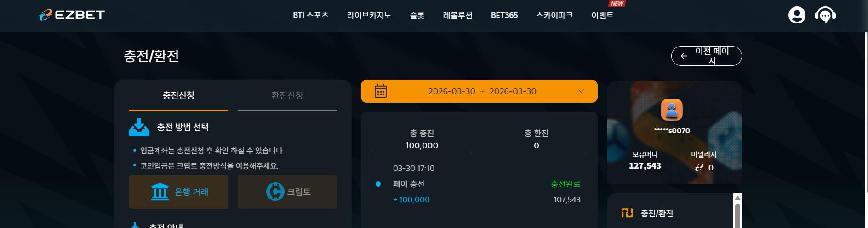This screenshot has width=868, height=228.
Task: Click the EZBET logo
Action: (72, 15)
